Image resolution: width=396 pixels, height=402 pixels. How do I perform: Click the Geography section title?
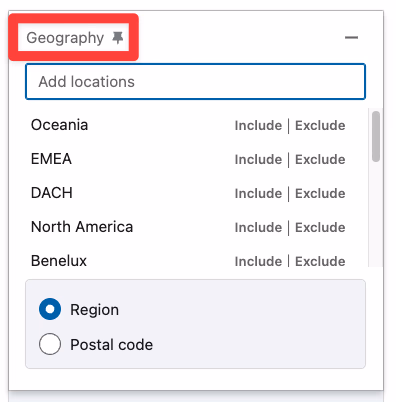coord(65,38)
